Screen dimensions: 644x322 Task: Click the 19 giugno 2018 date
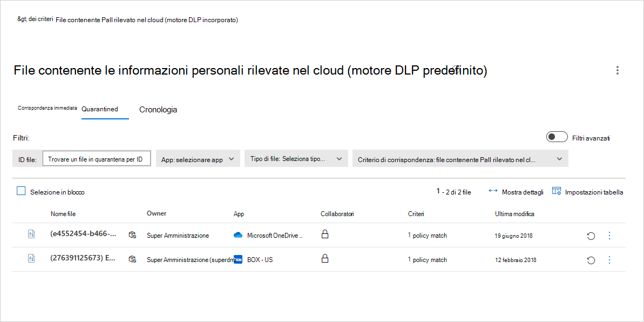(514, 236)
